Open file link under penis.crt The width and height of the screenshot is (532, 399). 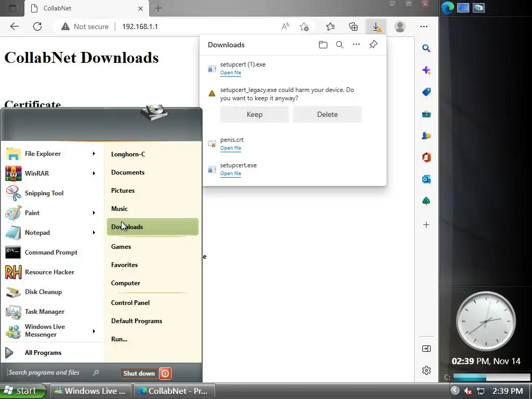pyautogui.click(x=230, y=148)
